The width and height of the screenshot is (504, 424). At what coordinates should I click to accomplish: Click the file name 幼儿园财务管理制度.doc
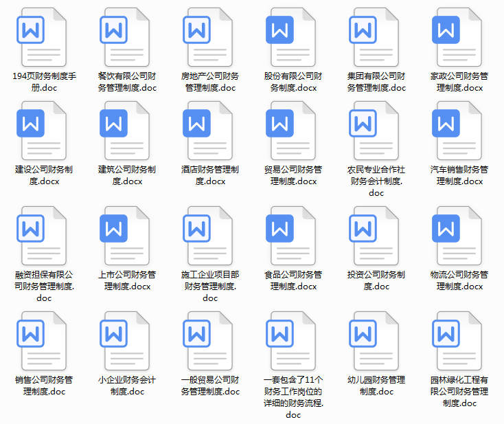(x=376, y=386)
